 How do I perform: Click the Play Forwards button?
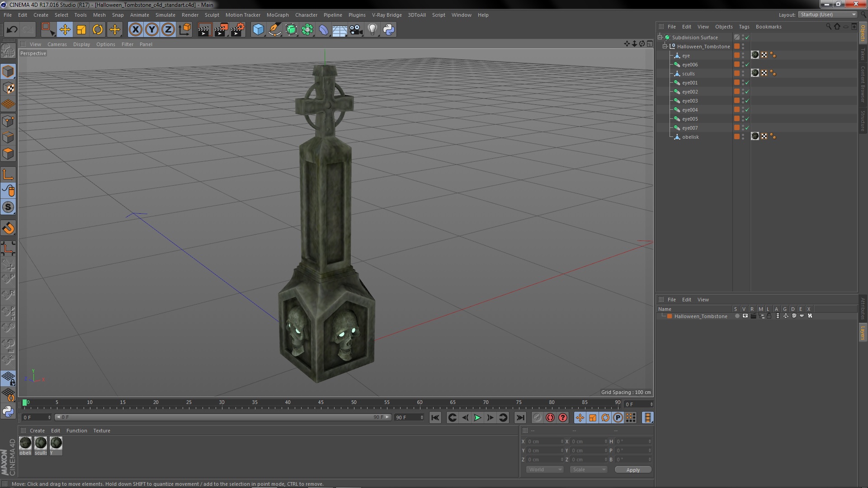[477, 418]
